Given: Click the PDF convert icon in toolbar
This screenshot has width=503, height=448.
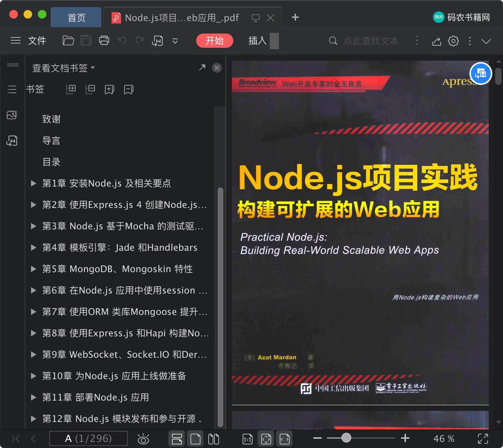Looking at the screenshot, I should [157, 41].
